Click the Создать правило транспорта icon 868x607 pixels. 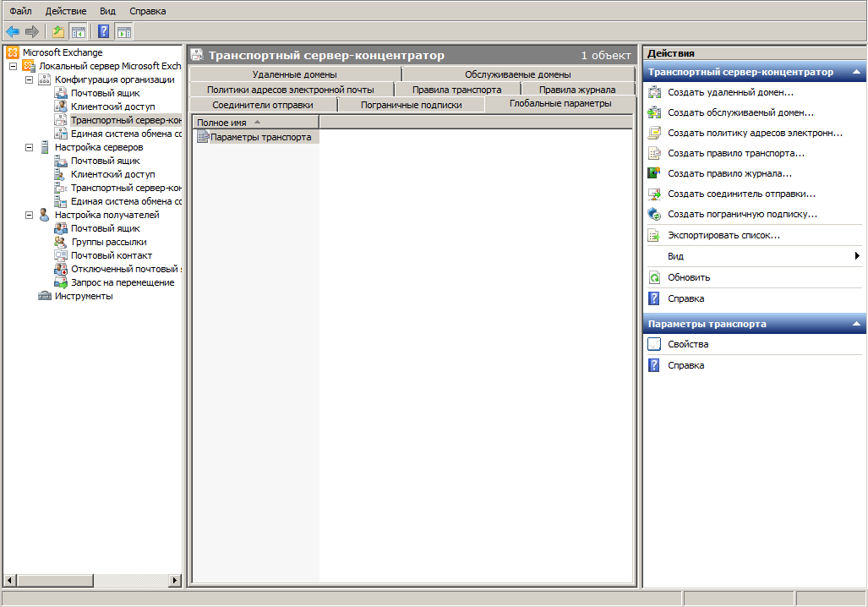point(654,153)
